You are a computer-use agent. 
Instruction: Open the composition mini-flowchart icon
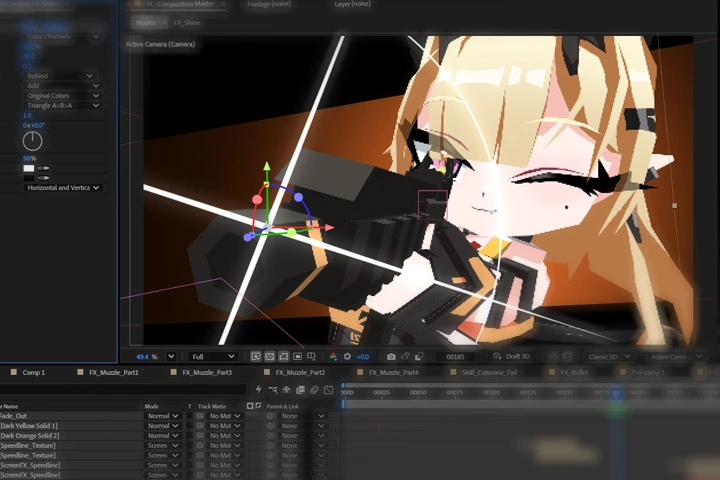[273, 390]
